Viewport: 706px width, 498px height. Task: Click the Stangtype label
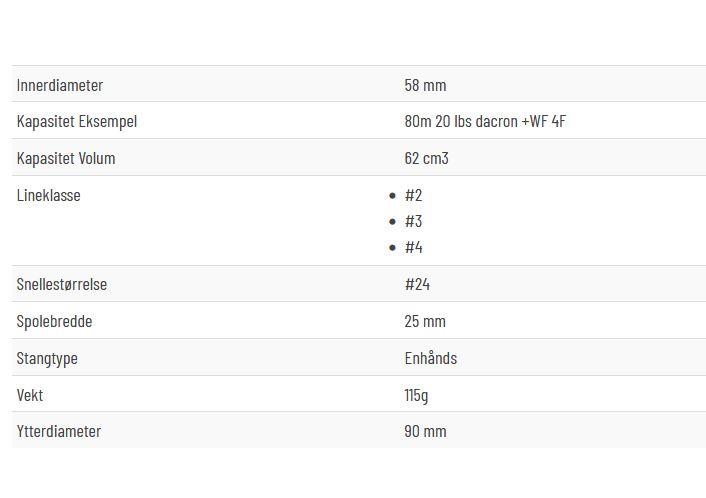(x=47, y=358)
